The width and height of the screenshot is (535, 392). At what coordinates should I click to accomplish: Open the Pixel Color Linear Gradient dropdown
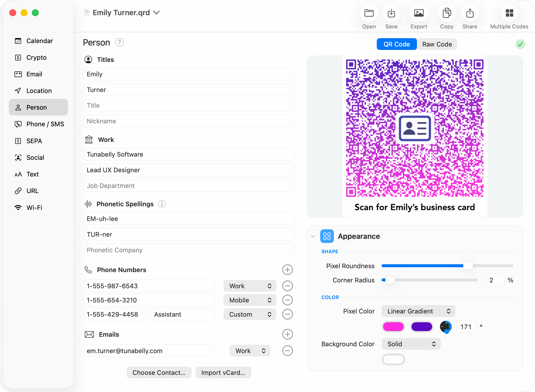(x=418, y=311)
